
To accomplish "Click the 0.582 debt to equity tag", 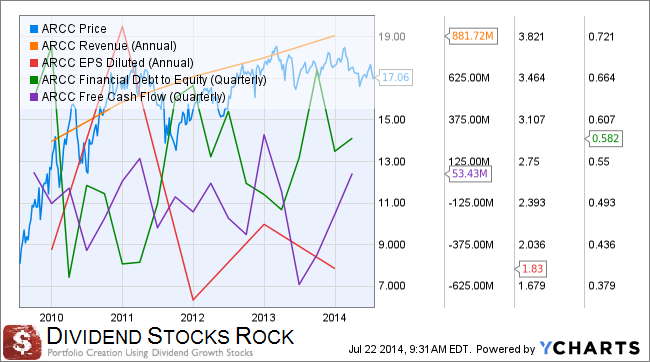I will 604,138.
